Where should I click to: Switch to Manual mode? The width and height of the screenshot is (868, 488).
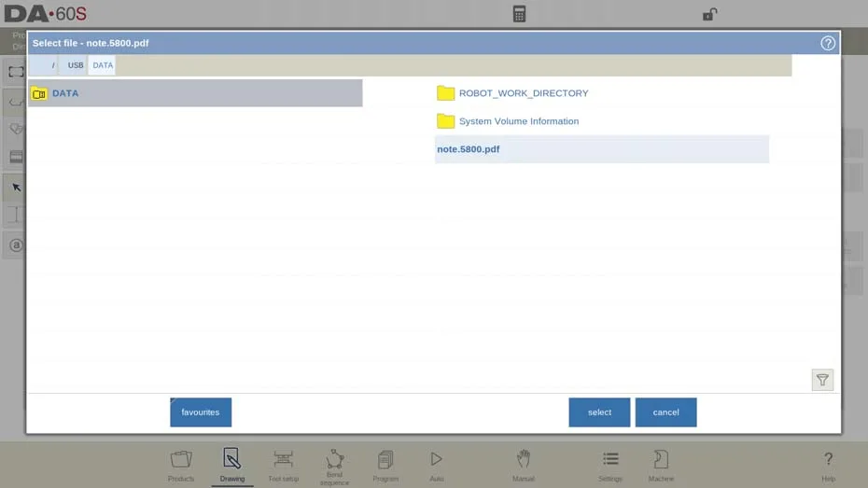click(523, 466)
